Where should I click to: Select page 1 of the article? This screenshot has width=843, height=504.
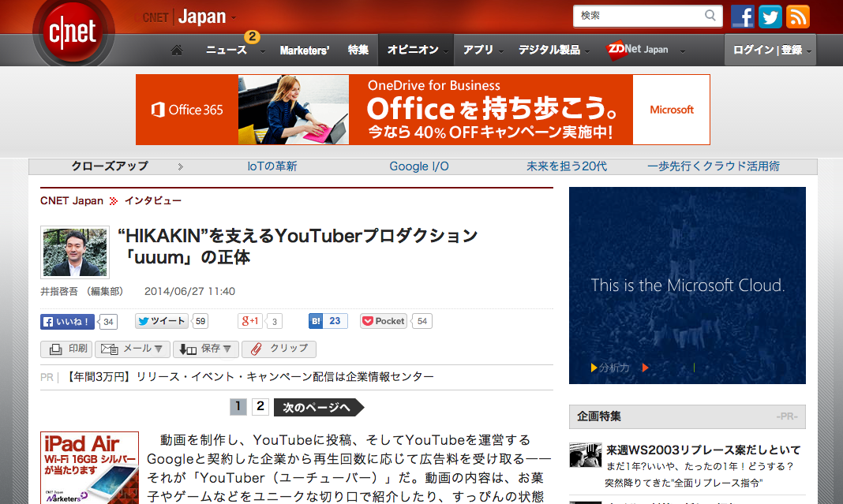(238, 407)
